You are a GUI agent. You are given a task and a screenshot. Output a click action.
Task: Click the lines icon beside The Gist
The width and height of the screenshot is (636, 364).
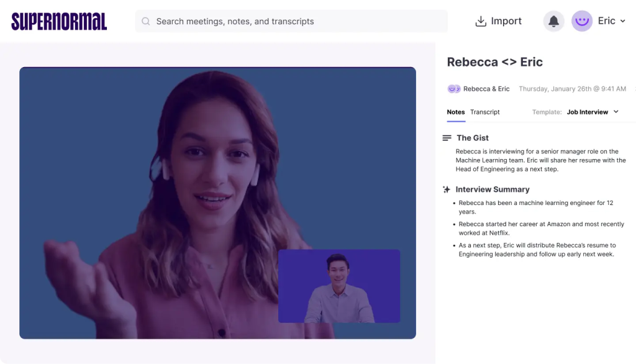point(447,138)
